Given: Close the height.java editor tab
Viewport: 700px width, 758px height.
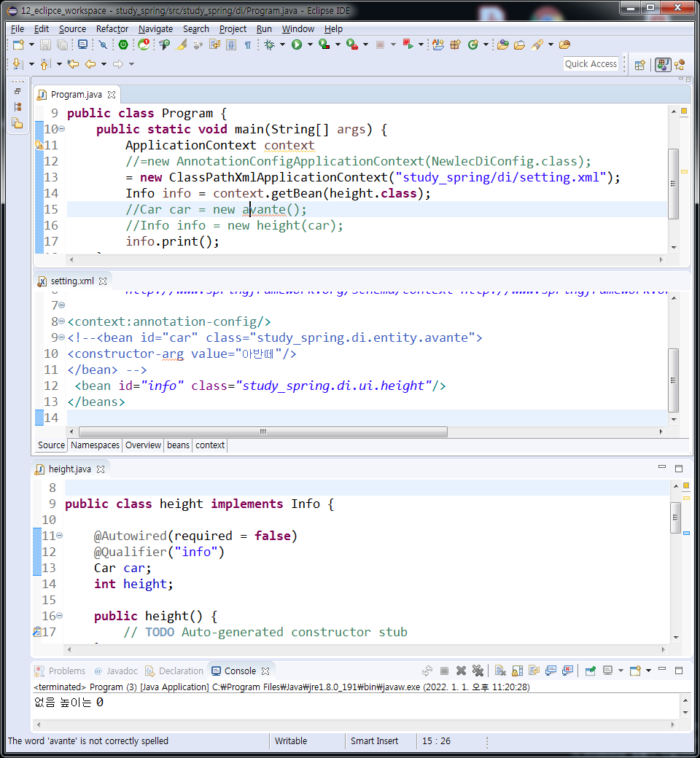Looking at the screenshot, I should [x=101, y=469].
